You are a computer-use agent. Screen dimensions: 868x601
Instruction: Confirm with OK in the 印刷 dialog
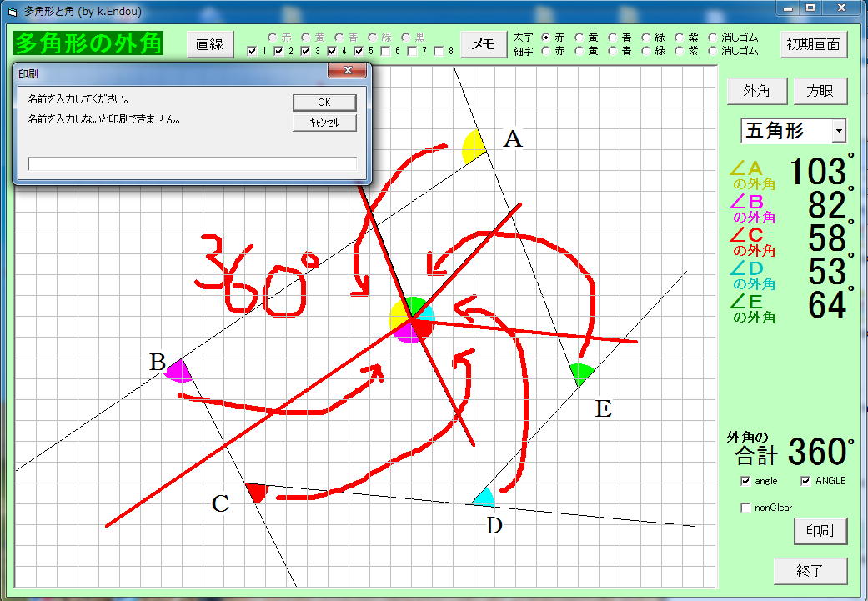pos(324,103)
